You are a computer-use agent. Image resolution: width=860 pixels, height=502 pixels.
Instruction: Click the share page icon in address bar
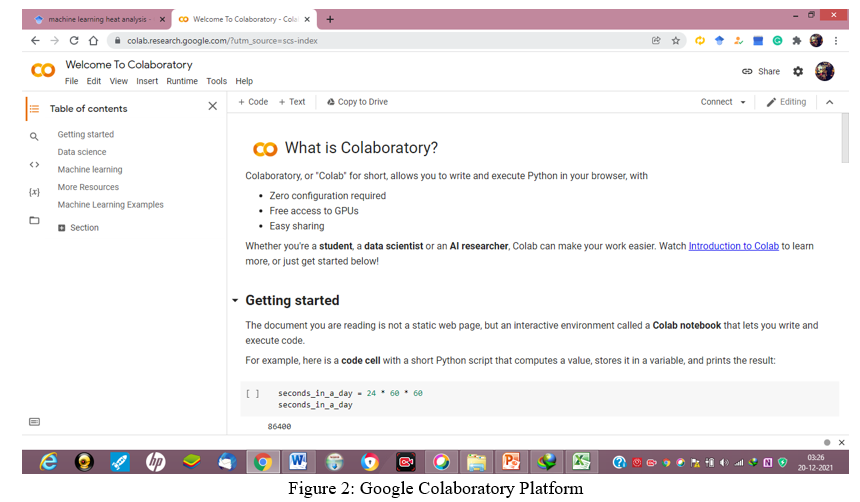point(656,41)
